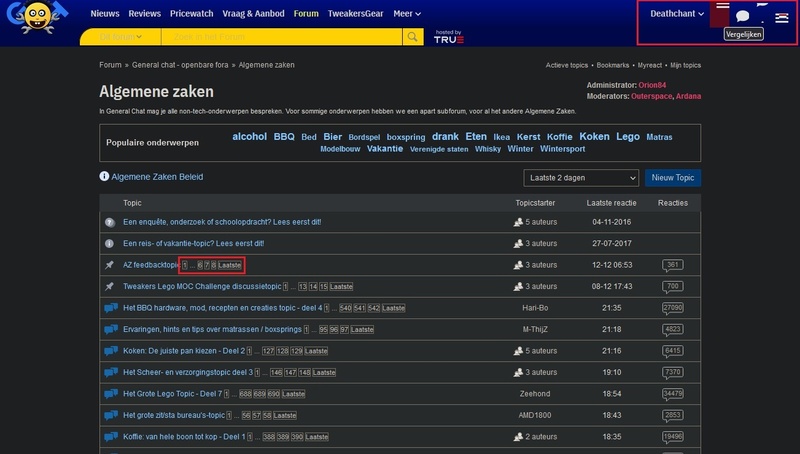Click the authors icon in the Koken row
The width and height of the screenshot is (800, 454).
tap(518, 351)
